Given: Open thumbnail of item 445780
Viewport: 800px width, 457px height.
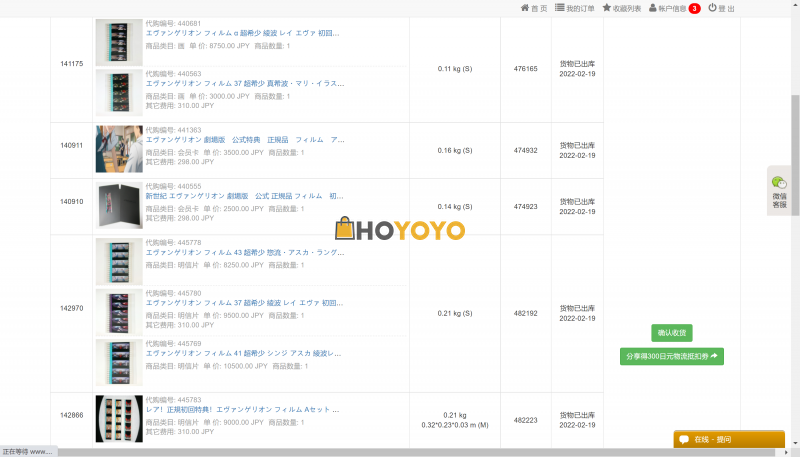Looking at the screenshot, I should [x=119, y=312].
